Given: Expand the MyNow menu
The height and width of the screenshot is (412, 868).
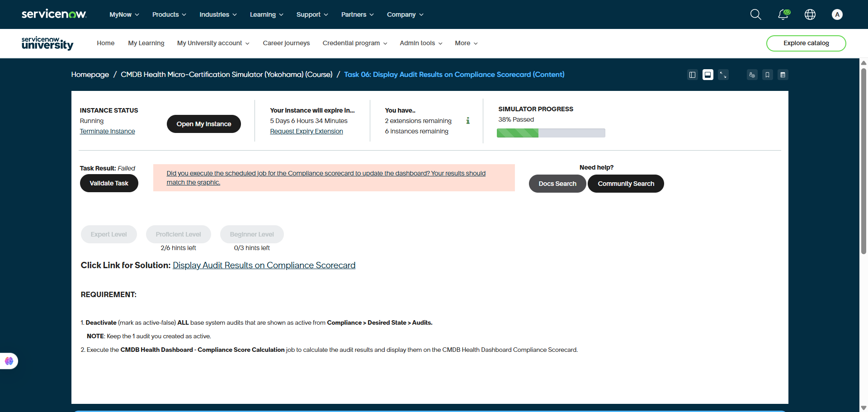Looking at the screenshot, I should [124, 14].
